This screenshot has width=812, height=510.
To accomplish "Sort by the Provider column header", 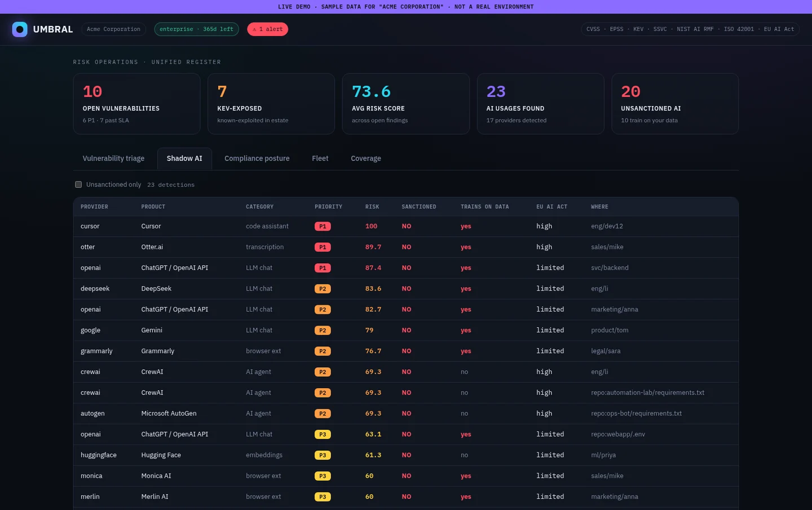I will point(94,207).
